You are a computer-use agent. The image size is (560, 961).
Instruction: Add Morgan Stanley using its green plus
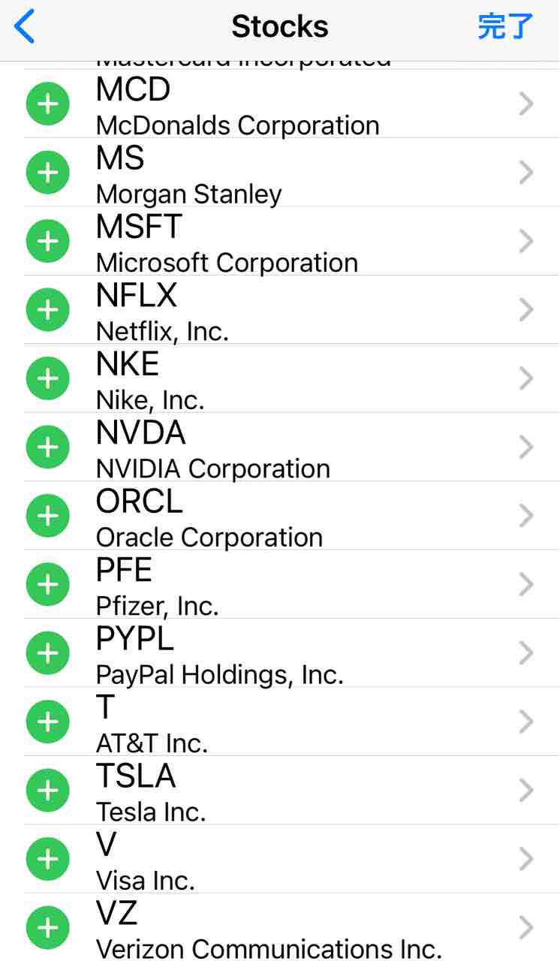tap(48, 173)
